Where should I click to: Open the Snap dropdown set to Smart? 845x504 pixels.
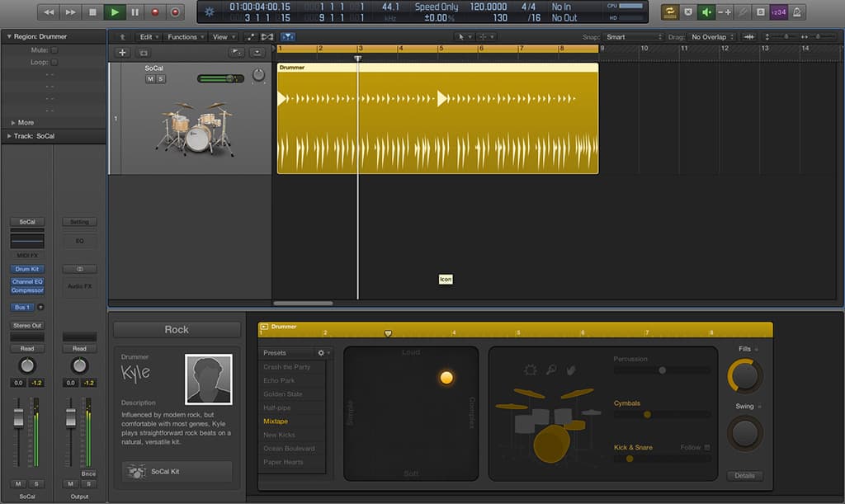click(633, 36)
